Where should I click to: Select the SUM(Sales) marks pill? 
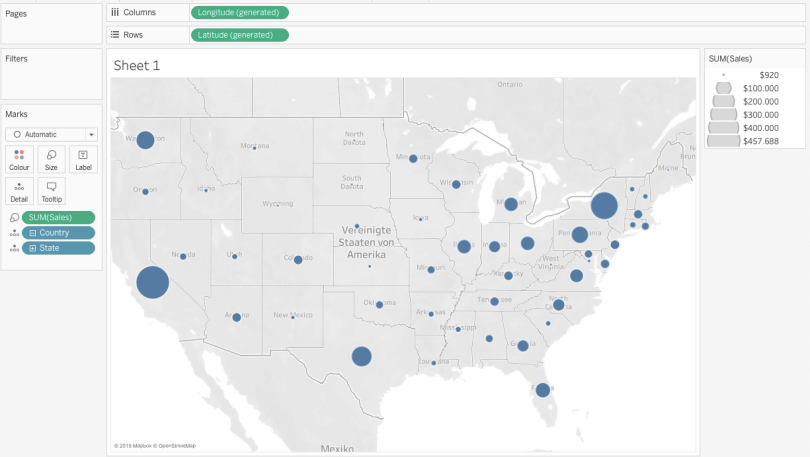[x=58, y=217]
